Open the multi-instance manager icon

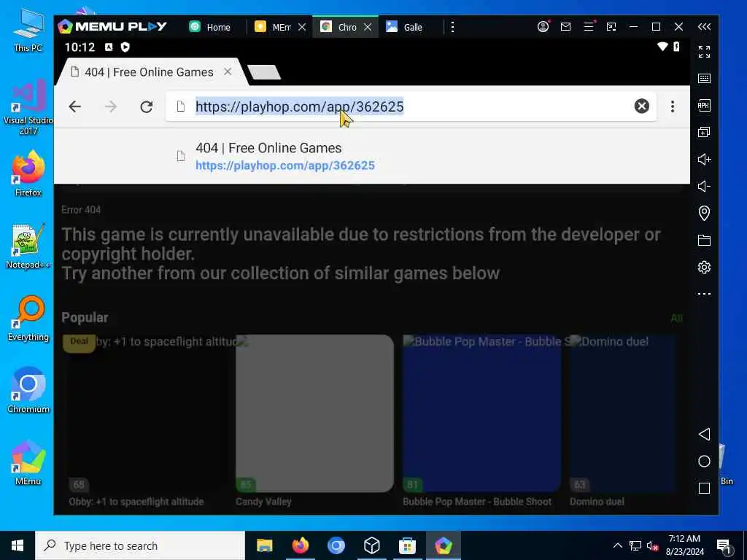coord(704,132)
